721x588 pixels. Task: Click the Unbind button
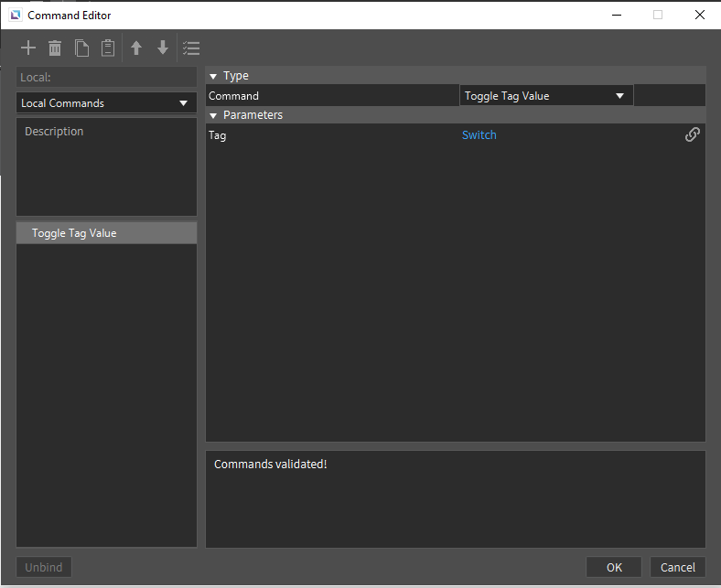click(x=44, y=567)
